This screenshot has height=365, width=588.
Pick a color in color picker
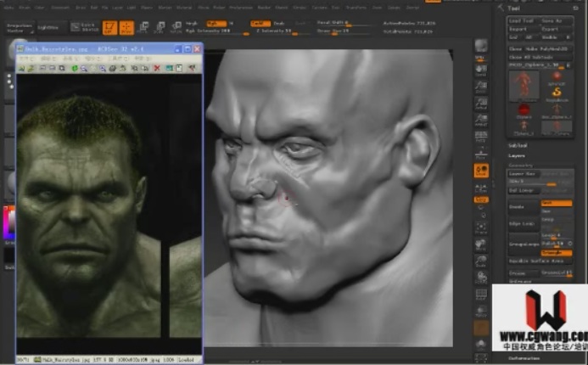click(x=9, y=222)
